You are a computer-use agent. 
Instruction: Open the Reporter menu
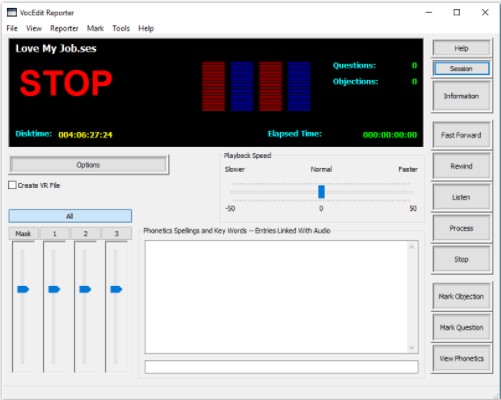pyautogui.click(x=64, y=28)
